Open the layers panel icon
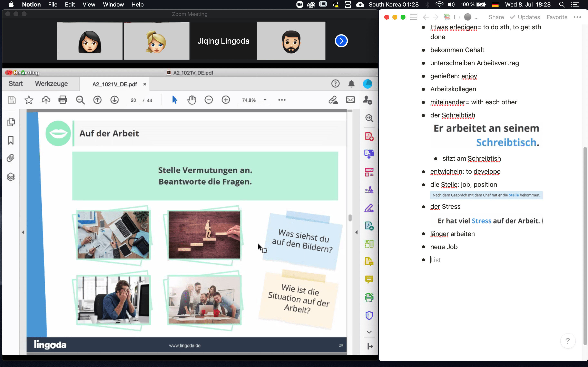The width and height of the screenshot is (588, 367). coord(11,177)
